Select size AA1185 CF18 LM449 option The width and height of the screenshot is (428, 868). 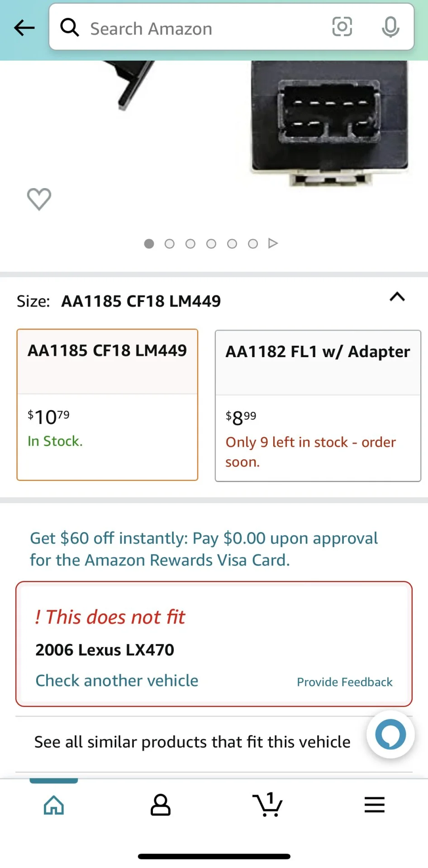click(x=107, y=405)
